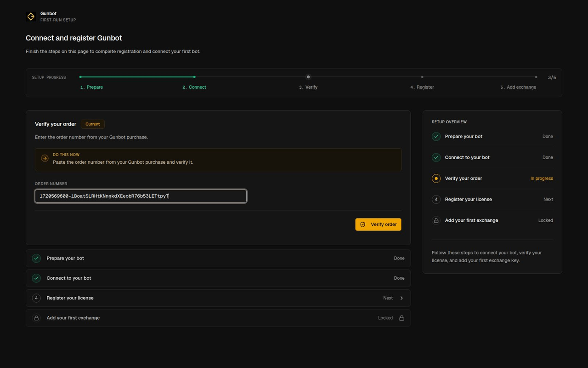588x368 pixels.
Task: Click the In progress status text
Action: click(x=542, y=178)
